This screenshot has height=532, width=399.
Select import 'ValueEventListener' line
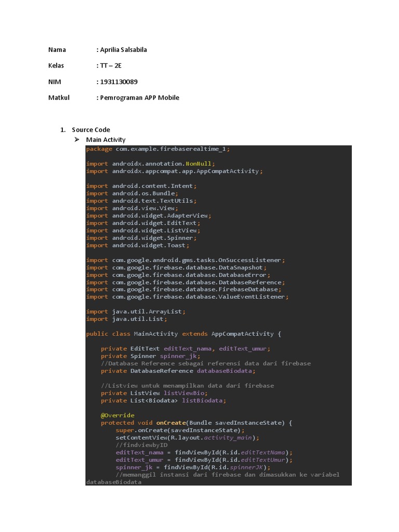(187, 297)
